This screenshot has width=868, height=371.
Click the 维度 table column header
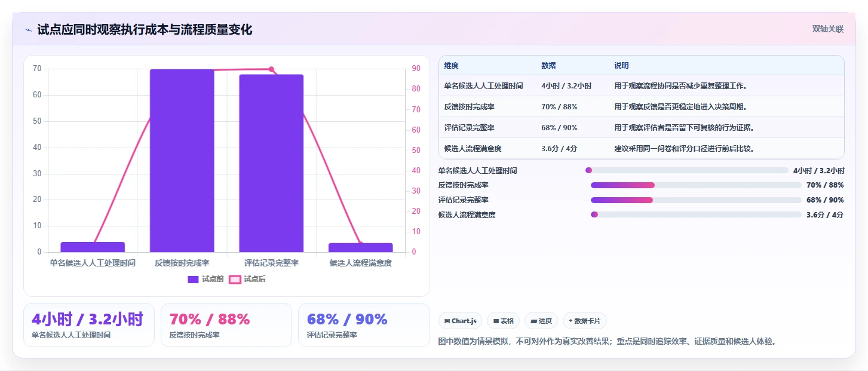451,66
